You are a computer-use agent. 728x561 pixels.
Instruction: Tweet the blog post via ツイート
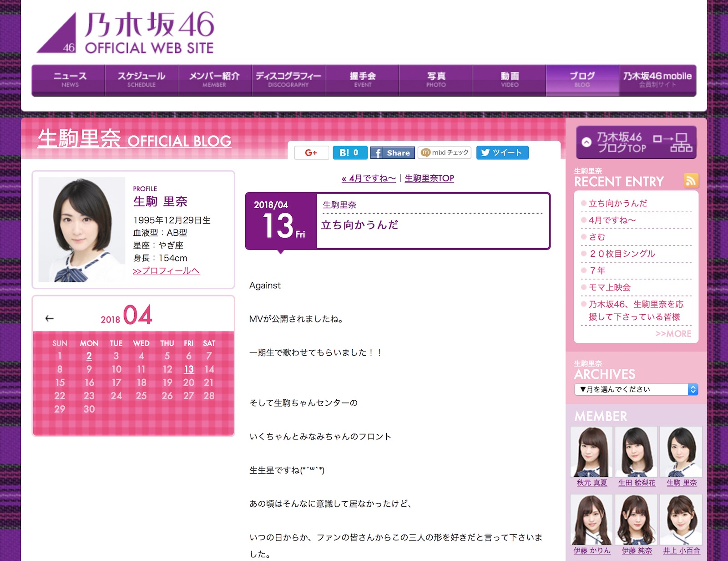coord(502,153)
